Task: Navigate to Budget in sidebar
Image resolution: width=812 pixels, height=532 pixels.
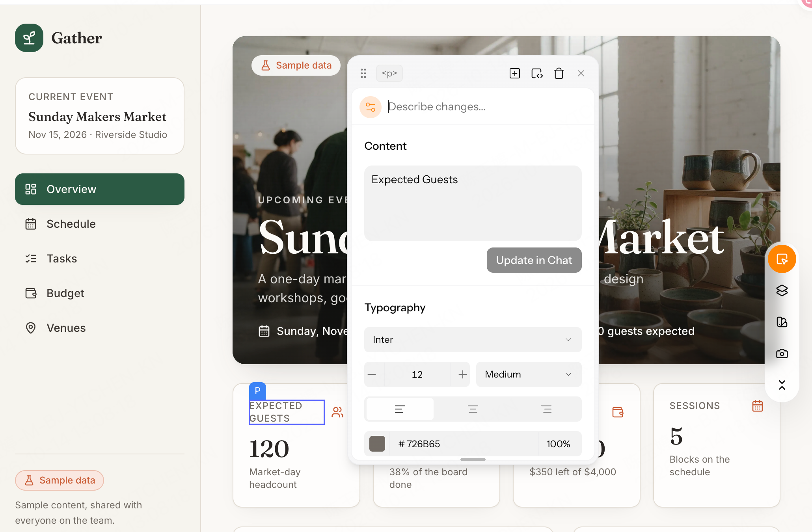Action: click(x=100, y=293)
